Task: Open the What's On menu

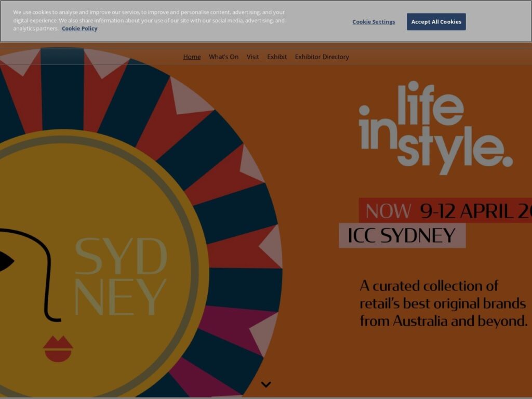Action: 223,57
